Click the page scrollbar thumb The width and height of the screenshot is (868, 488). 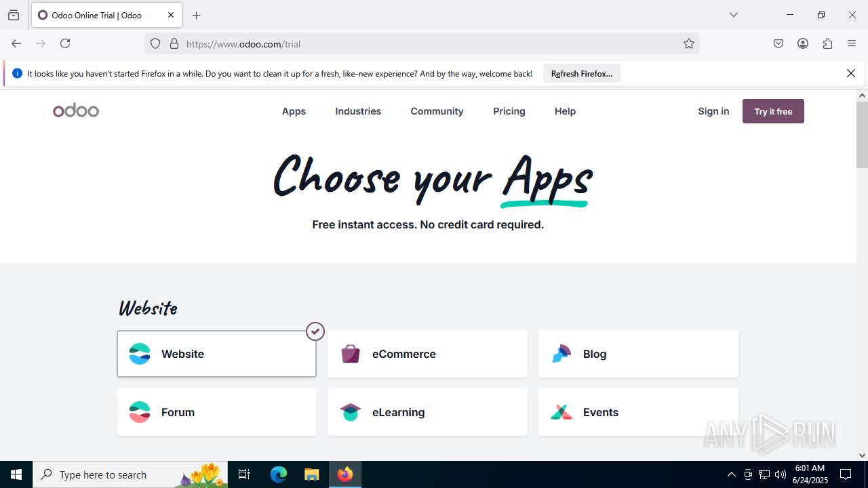click(x=862, y=134)
